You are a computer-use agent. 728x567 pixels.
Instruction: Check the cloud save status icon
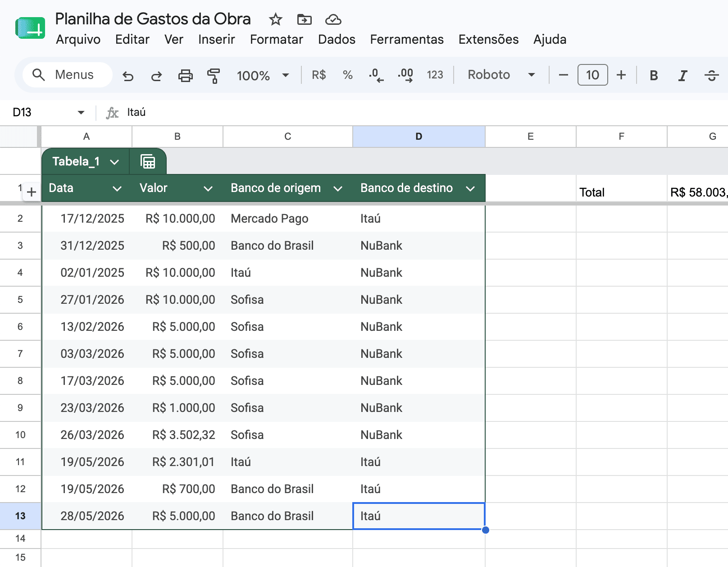coord(333,19)
